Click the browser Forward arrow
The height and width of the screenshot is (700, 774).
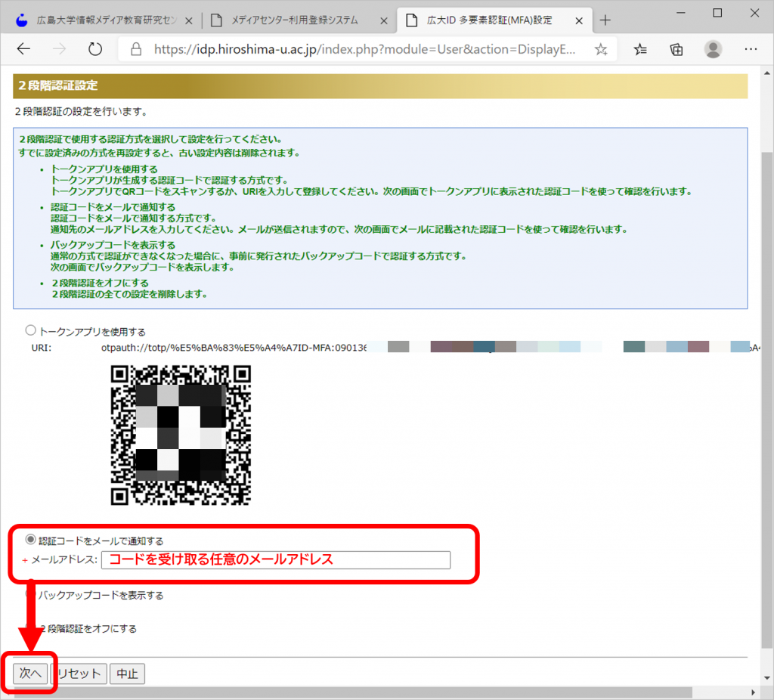click(59, 49)
